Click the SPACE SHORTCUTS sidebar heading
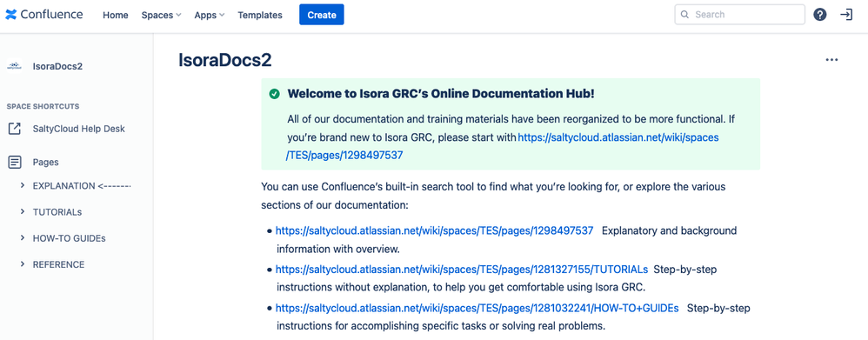868x340 pixels. [43, 106]
